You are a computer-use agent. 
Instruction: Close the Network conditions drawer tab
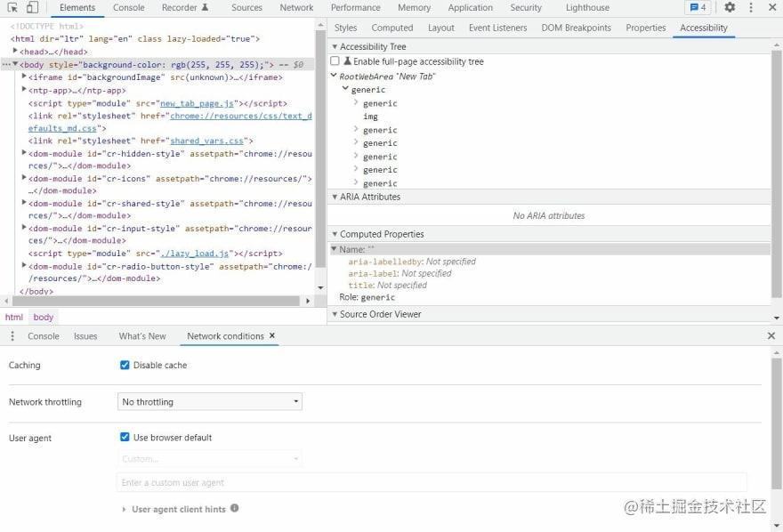[x=272, y=335]
